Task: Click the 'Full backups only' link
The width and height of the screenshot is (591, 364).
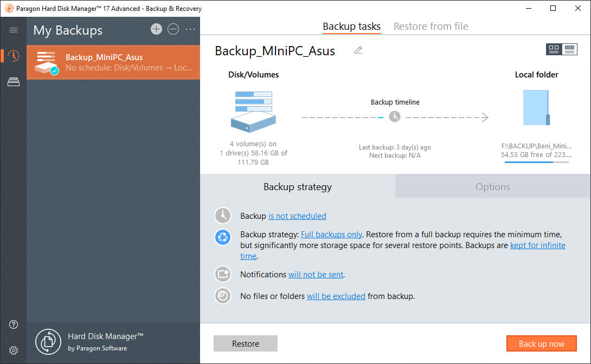Action: tap(332, 235)
